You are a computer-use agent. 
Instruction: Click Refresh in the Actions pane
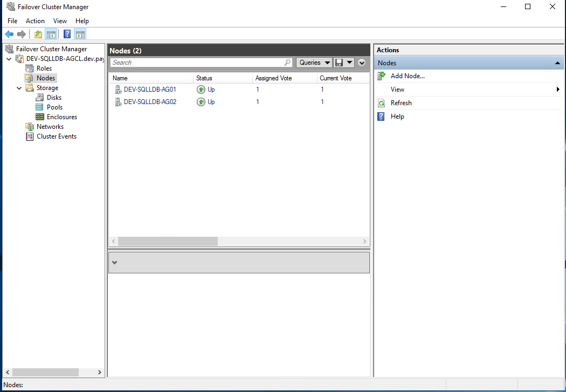(402, 102)
